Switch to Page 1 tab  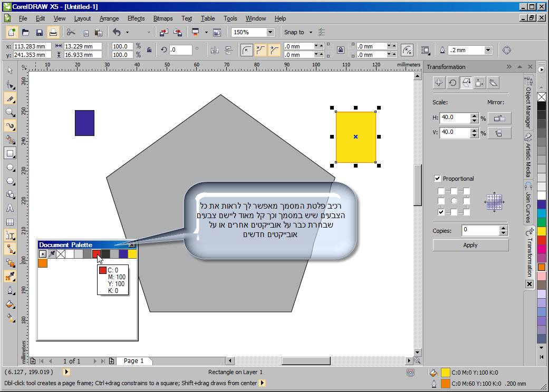pos(133,361)
